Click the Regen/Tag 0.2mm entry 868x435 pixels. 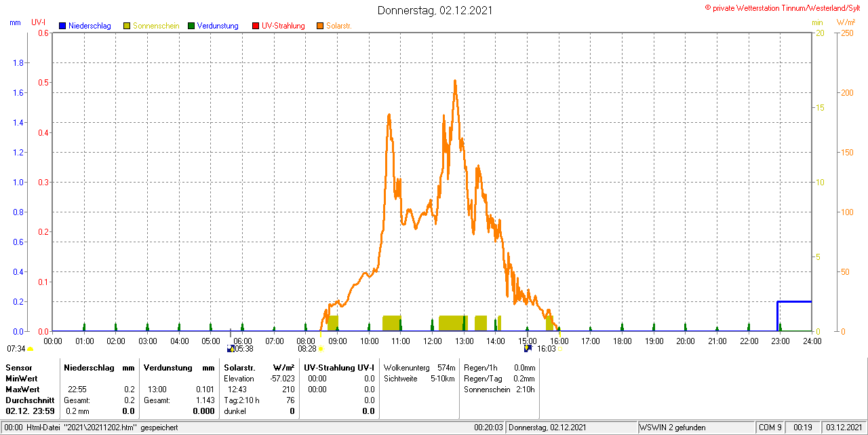[500, 379]
